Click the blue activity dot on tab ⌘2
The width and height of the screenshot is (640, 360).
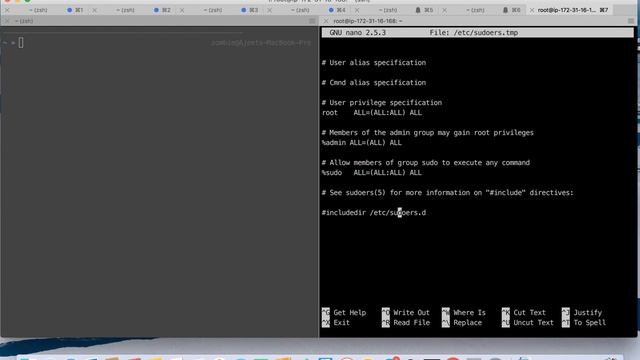[156, 10]
